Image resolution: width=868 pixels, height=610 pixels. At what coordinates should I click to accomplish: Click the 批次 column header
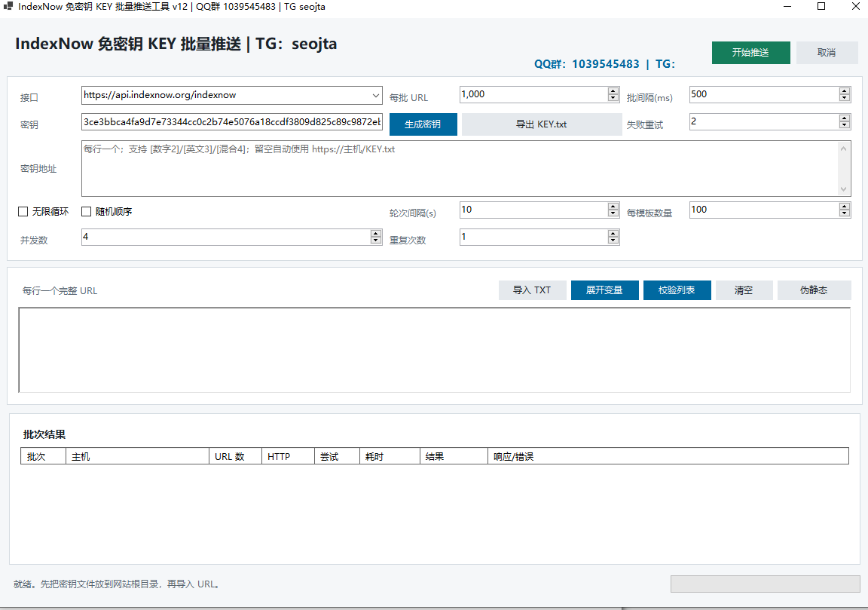pos(43,456)
